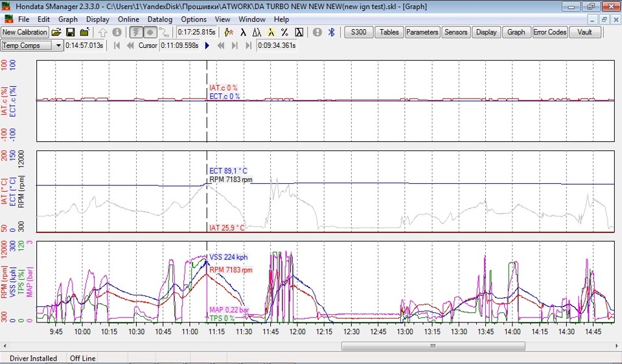
Task: Open the S300 window button
Action: point(358,32)
